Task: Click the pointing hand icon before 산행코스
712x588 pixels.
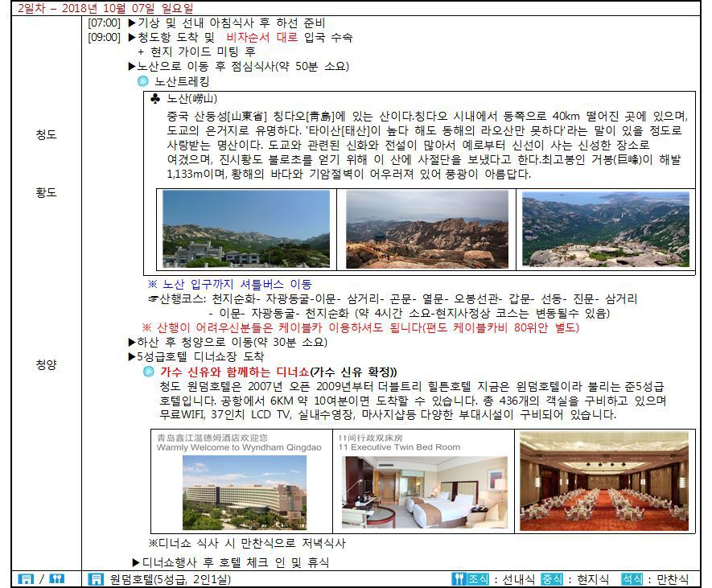Action: tap(153, 298)
